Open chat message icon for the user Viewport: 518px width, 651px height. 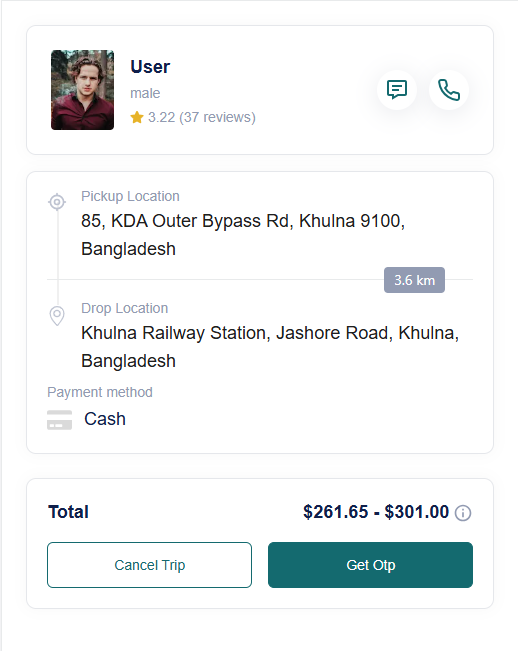[x=397, y=90]
